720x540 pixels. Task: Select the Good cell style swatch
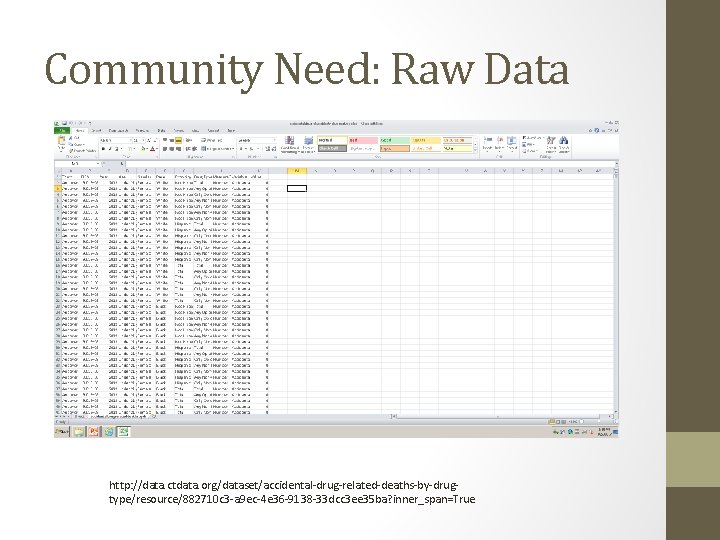(x=395, y=140)
